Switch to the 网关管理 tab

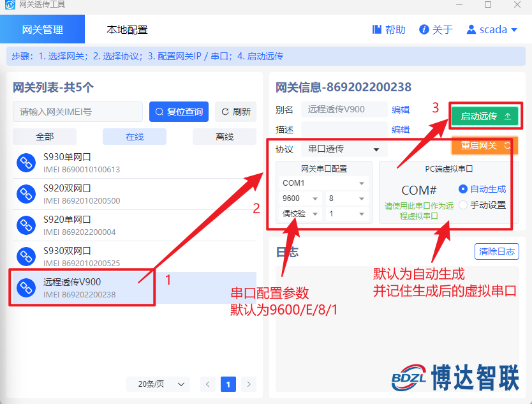coord(42,29)
